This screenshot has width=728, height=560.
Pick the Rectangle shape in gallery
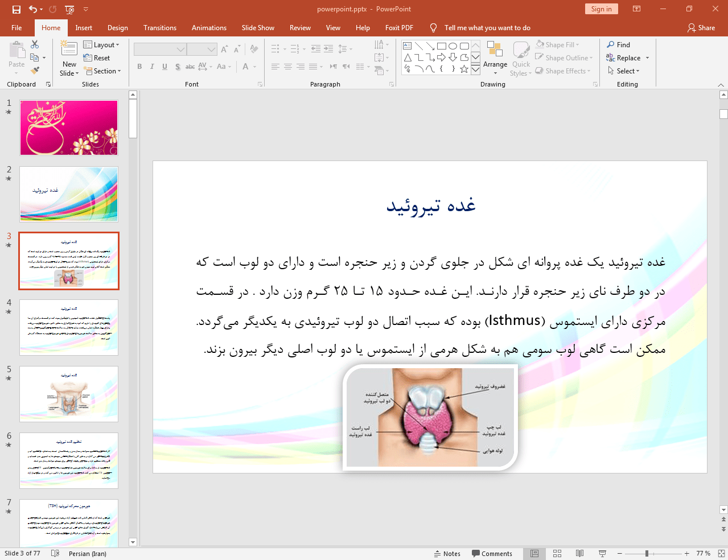pyautogui.click(x=442, y=46)
